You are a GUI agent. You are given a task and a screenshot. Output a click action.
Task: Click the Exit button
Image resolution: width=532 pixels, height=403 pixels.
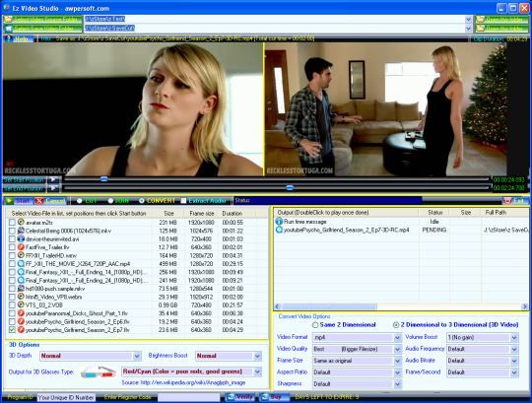[x=514, y=201]
